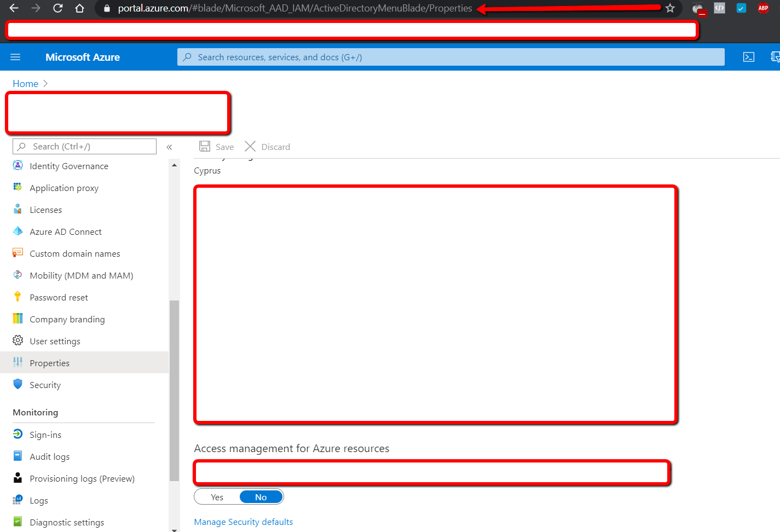
Task: Open Security menu item text
Action: click(45, 385)
